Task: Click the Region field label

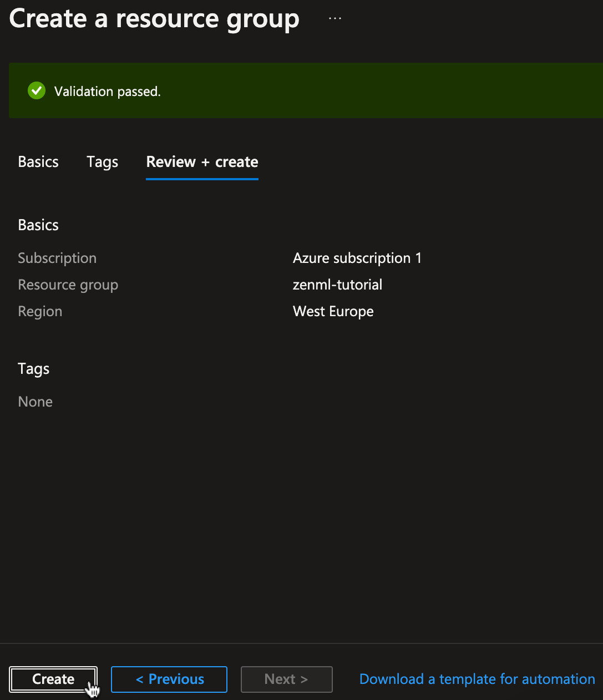Action: [x=40, y=312]
